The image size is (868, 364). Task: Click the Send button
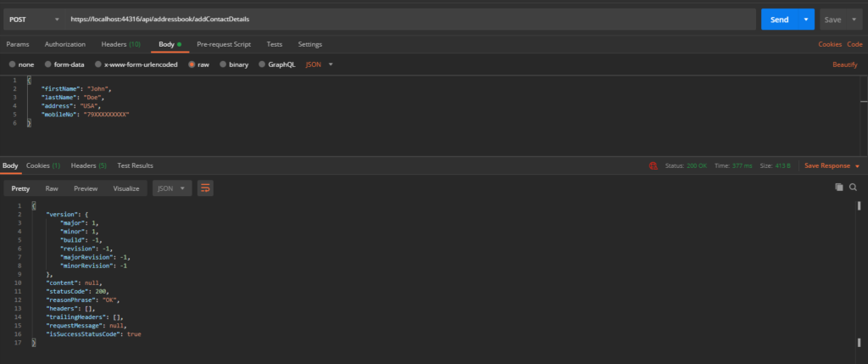[779, 20]
